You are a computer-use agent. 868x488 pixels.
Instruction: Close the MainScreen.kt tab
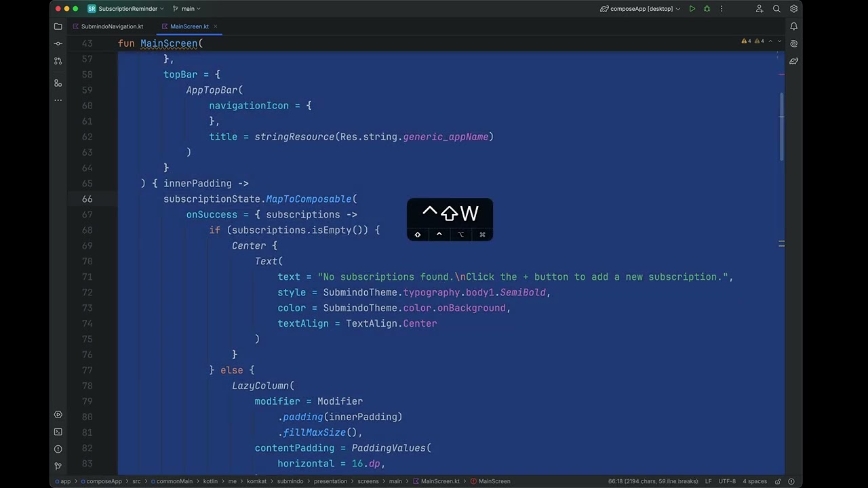tap(215, 26)
